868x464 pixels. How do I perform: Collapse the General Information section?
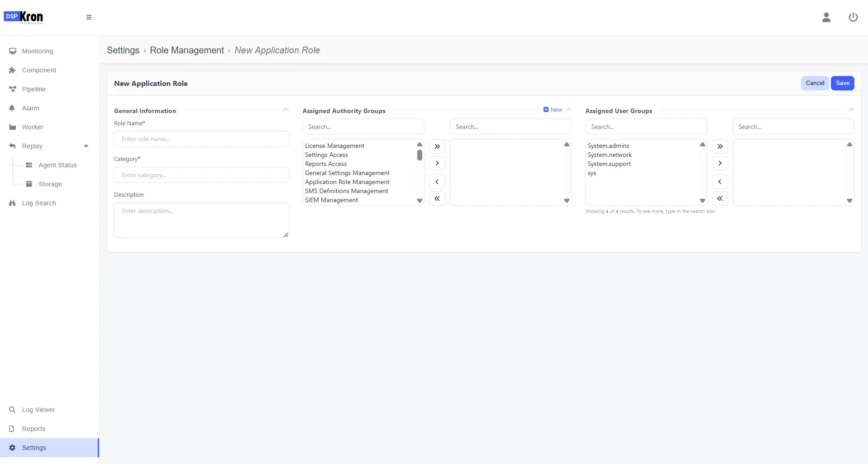286,109
